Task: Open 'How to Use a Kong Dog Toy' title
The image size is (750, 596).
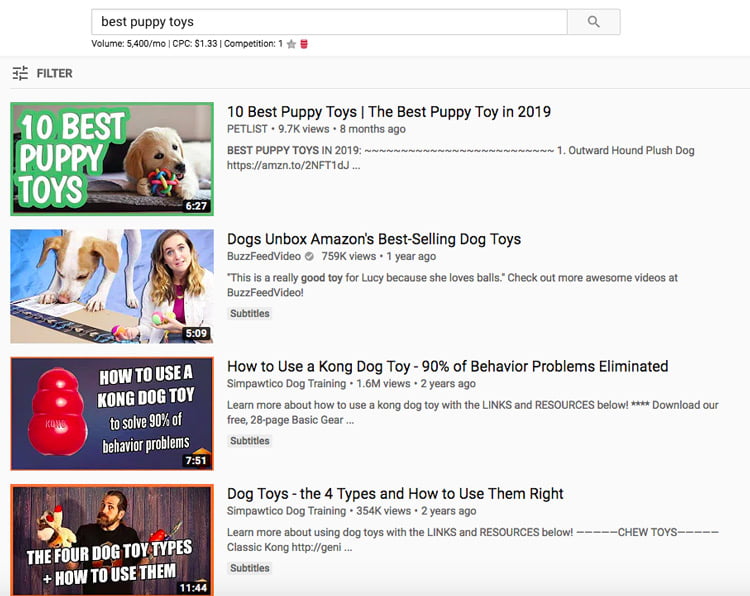Action: coord(448,366)
